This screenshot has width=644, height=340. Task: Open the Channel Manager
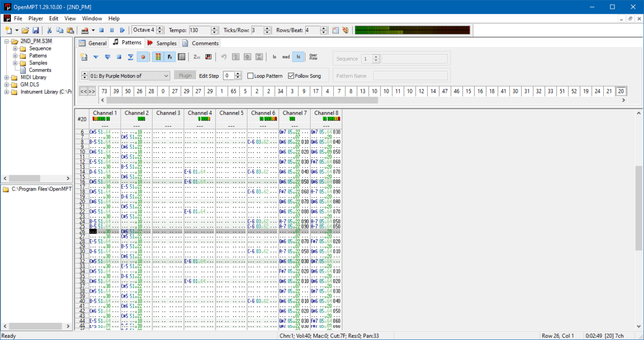(180, 56)
